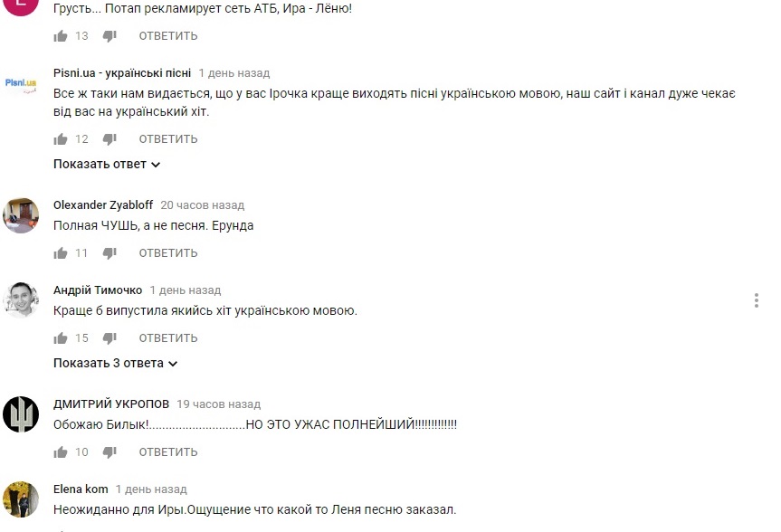781x532 pixels.
Task: Expand 'Показать ответ' under Pisni.ua comment
Action: 107,164
